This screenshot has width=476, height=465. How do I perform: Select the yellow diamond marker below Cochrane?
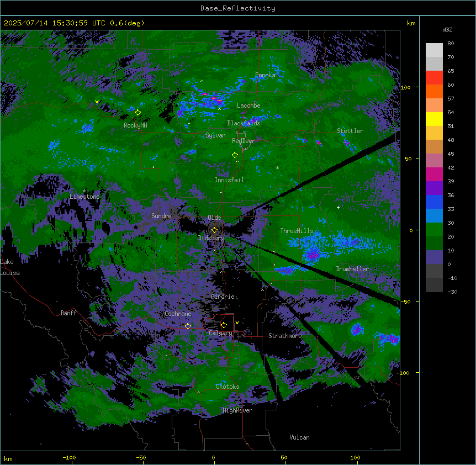188,326
